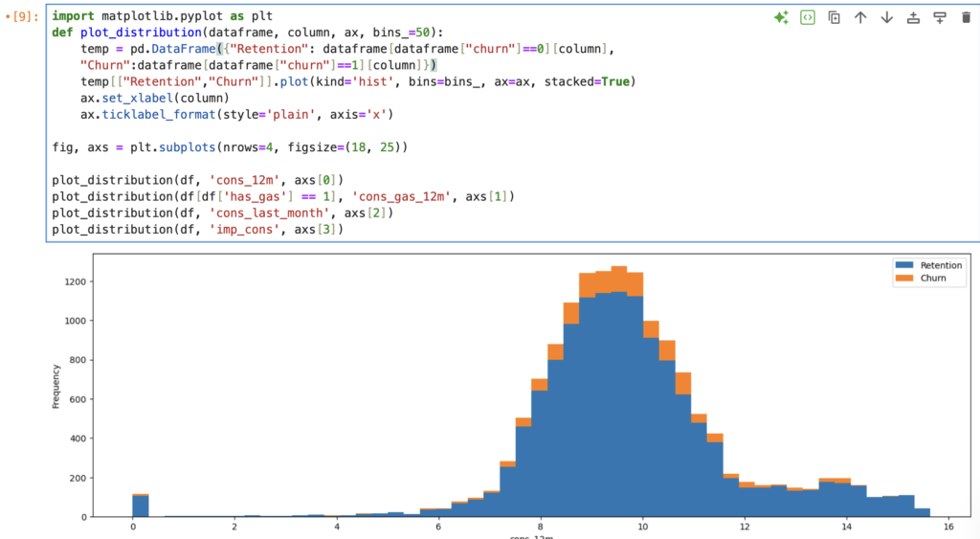The height and width of the screenshot is (539, 980).
Task: Duplicate this cell with the copy icon
Action: pyautogui.click(x=835, y=17)
